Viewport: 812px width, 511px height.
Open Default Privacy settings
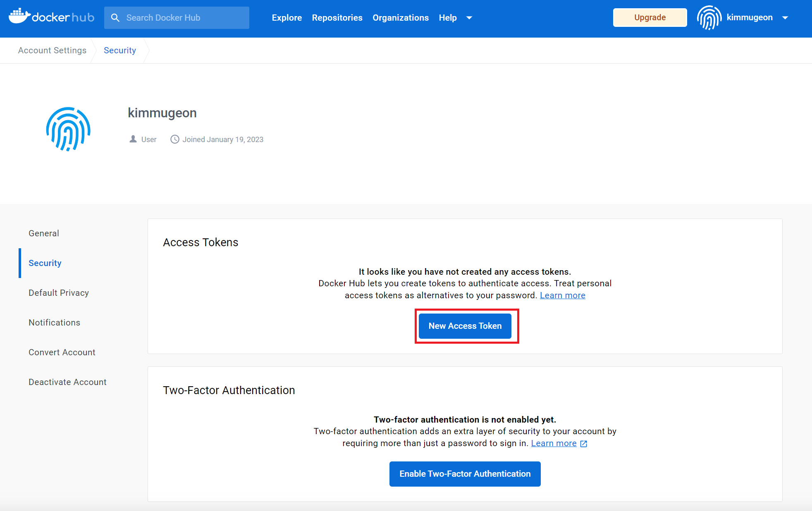point(59,293)
